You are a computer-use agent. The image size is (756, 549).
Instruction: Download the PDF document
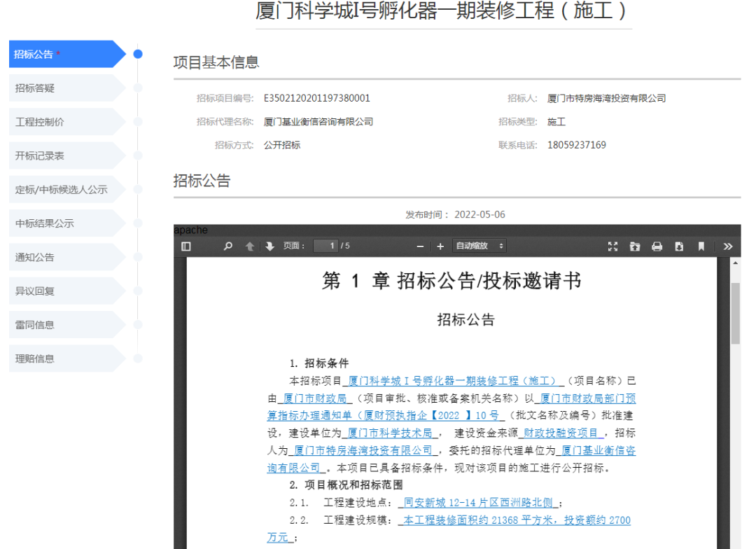pos(678,246)
